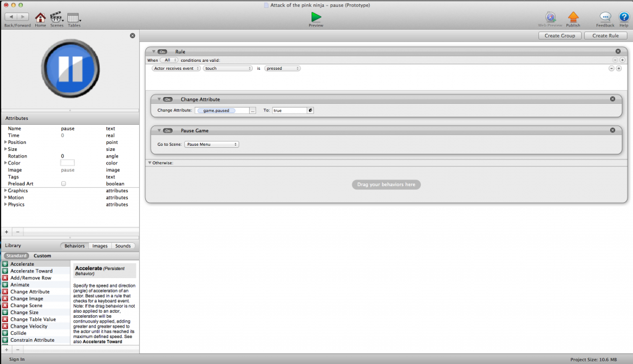Toggle the Rule On switch

(163, 52)
